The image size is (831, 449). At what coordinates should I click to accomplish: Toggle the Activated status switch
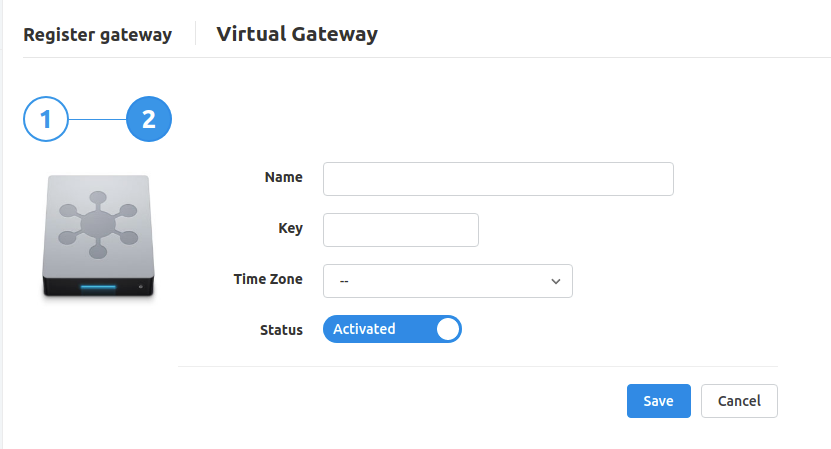click(x=392, y=329)
